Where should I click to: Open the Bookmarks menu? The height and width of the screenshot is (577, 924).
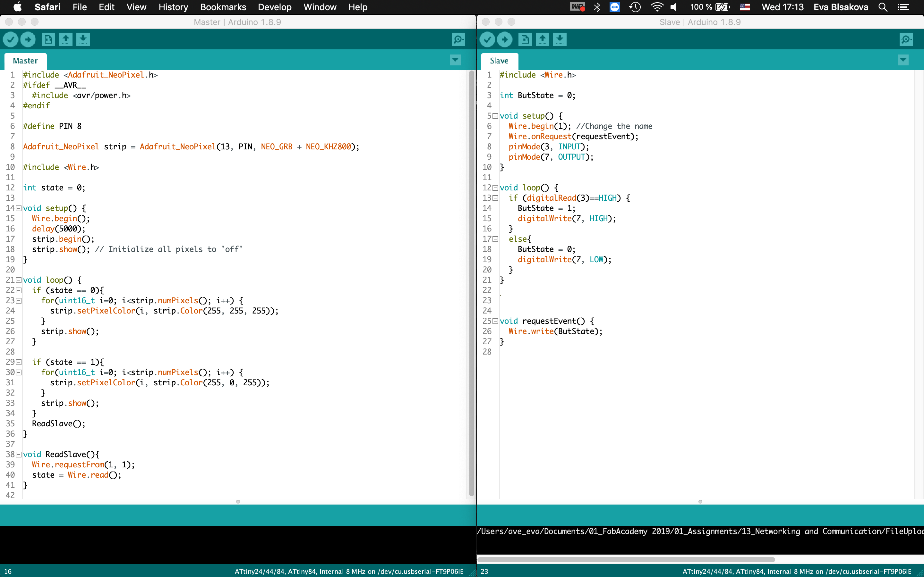[x=223, y=7]
